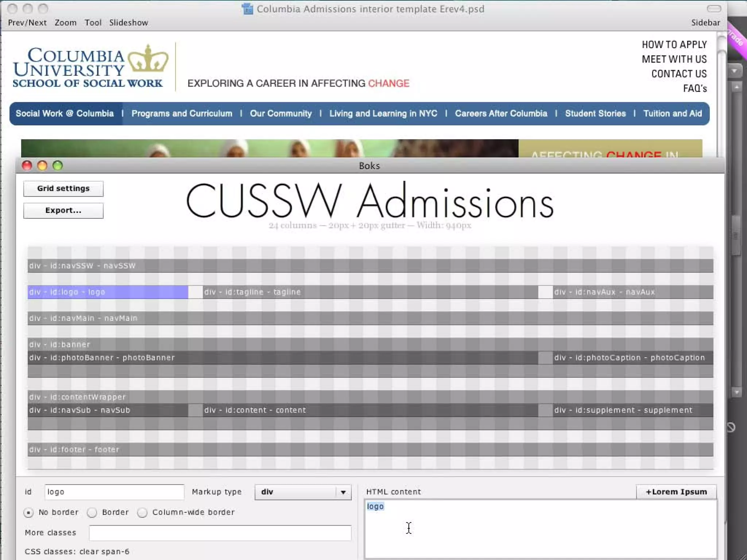This screenshot has height=560, width=747.
Task: Click the prohibited circle icon at right edge
Action: (x=731, y=427)
